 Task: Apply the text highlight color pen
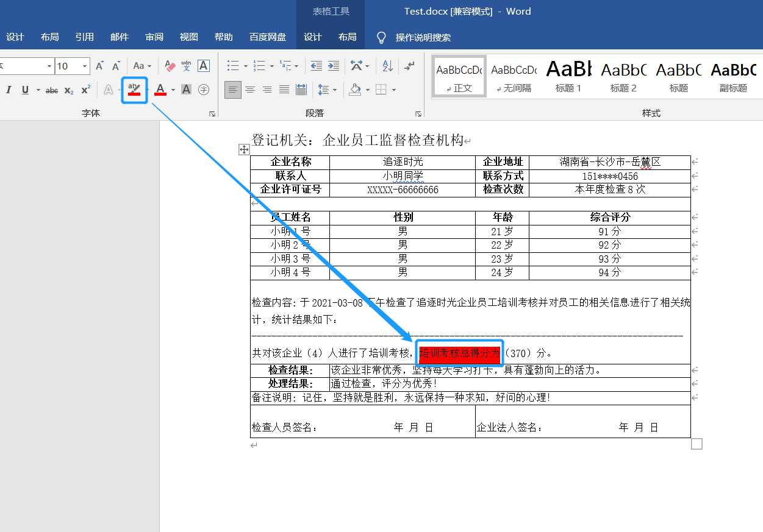[134, 90]
